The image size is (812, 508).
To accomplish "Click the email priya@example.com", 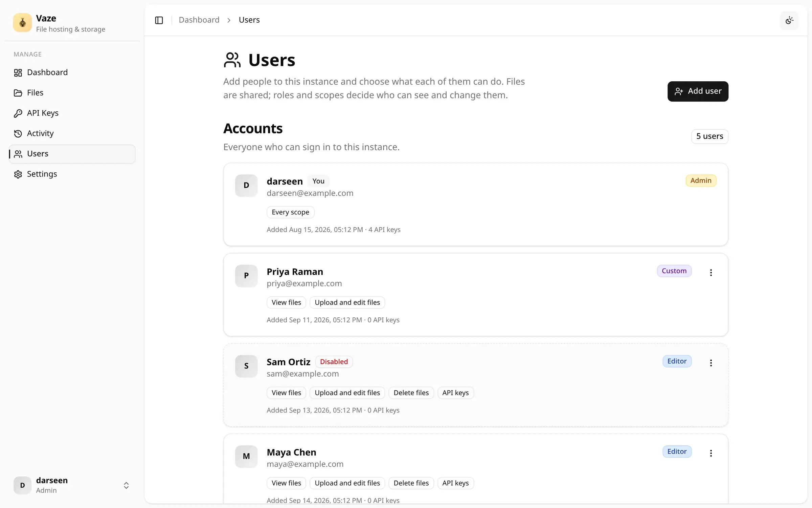I will point(304,283).
